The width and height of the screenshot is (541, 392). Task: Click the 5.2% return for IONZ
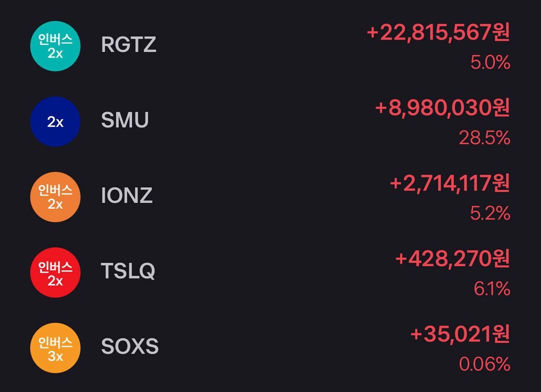(490, 214)
